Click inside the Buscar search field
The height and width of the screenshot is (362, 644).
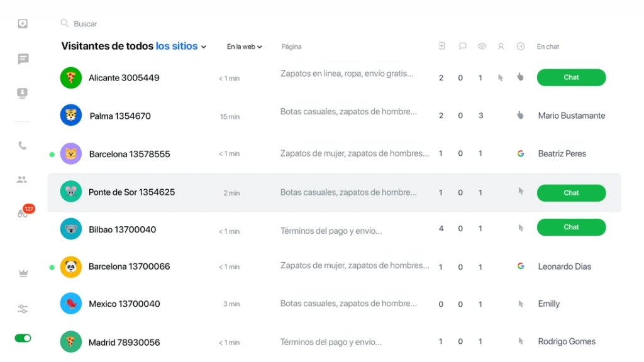85,23
